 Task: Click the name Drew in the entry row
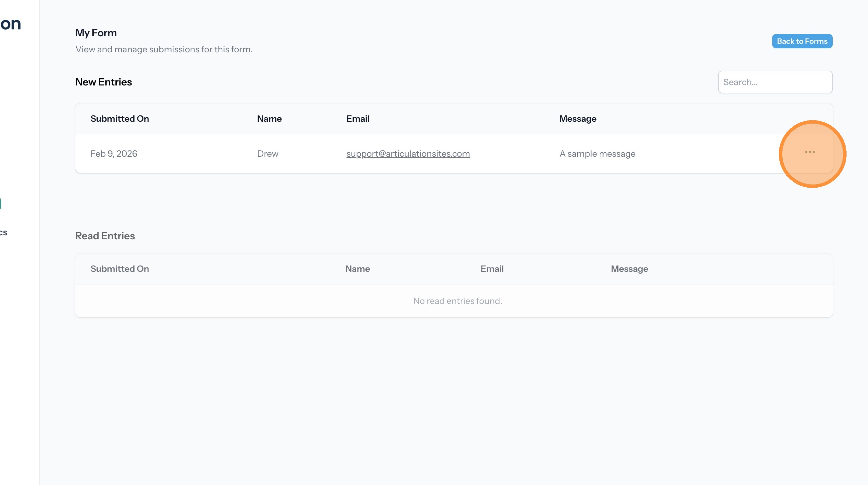[267, 154]
